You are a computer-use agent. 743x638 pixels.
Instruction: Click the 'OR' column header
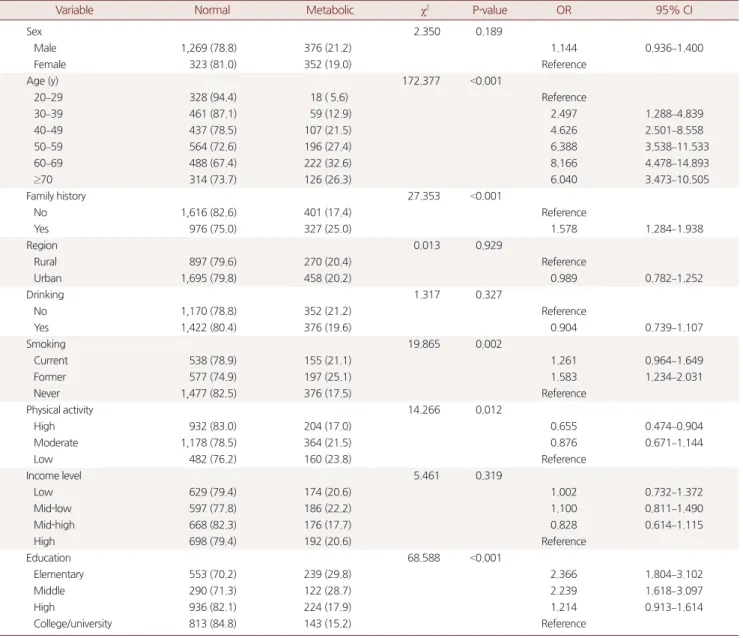(x=564, y=10)
